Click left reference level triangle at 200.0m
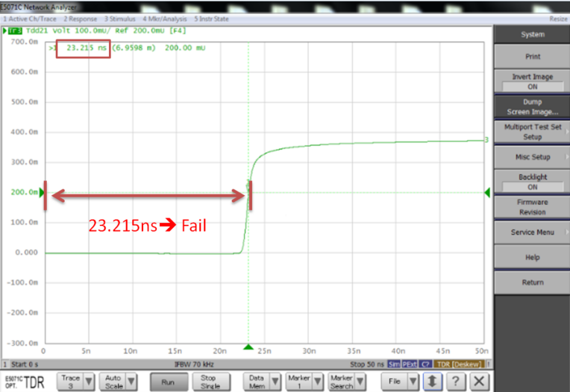The width and height of the screenshot is (570, 392). 42,192
